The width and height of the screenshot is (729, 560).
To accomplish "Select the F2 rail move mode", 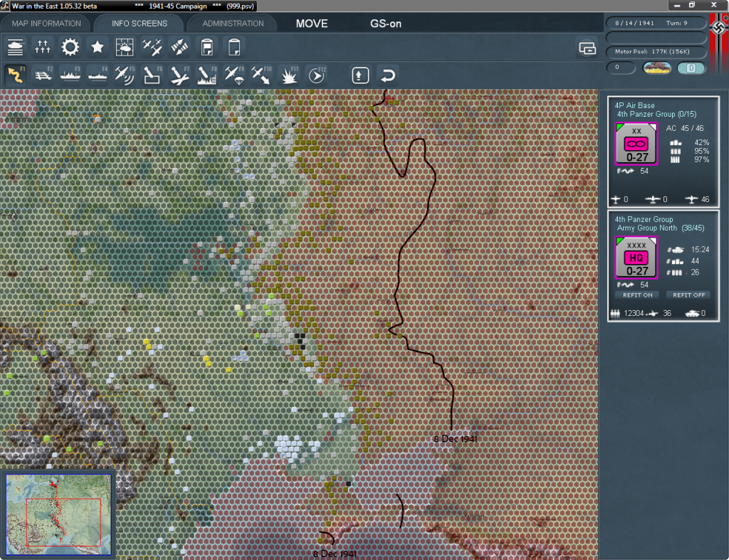I will click(x=43, y=75).
